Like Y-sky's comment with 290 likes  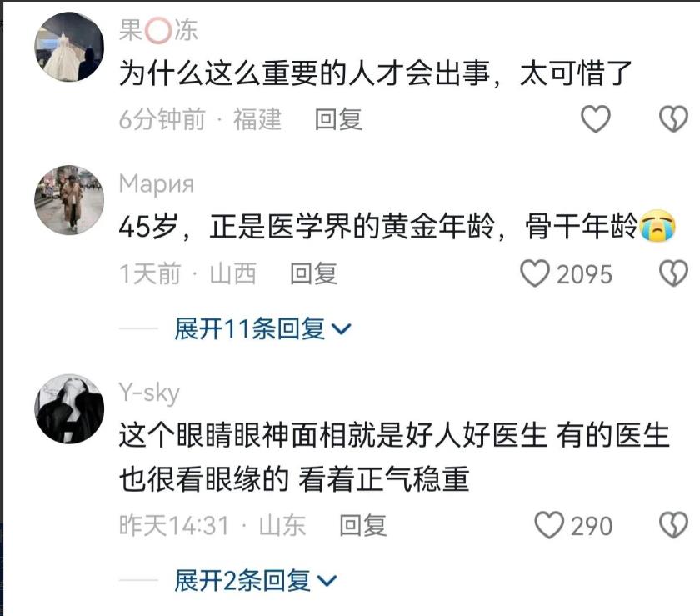coord(549,525)
